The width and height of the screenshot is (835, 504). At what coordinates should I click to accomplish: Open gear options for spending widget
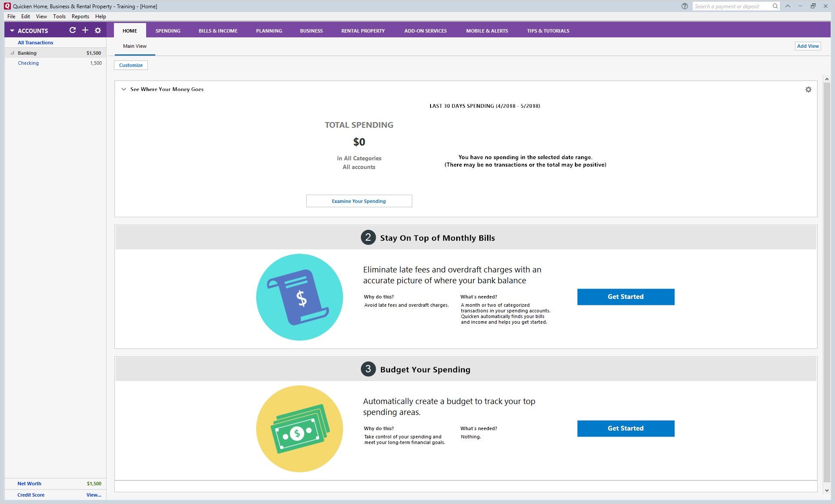click(808, 90)
